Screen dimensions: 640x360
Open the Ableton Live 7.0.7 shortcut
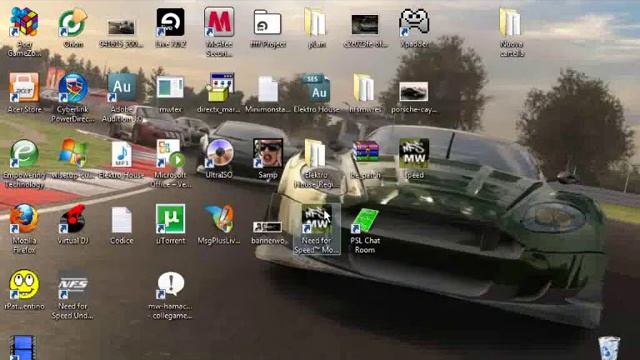coord(170,22)
